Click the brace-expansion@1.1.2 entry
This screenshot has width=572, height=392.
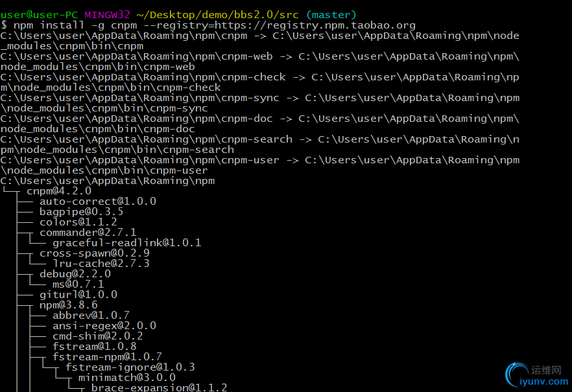point(159,387)
